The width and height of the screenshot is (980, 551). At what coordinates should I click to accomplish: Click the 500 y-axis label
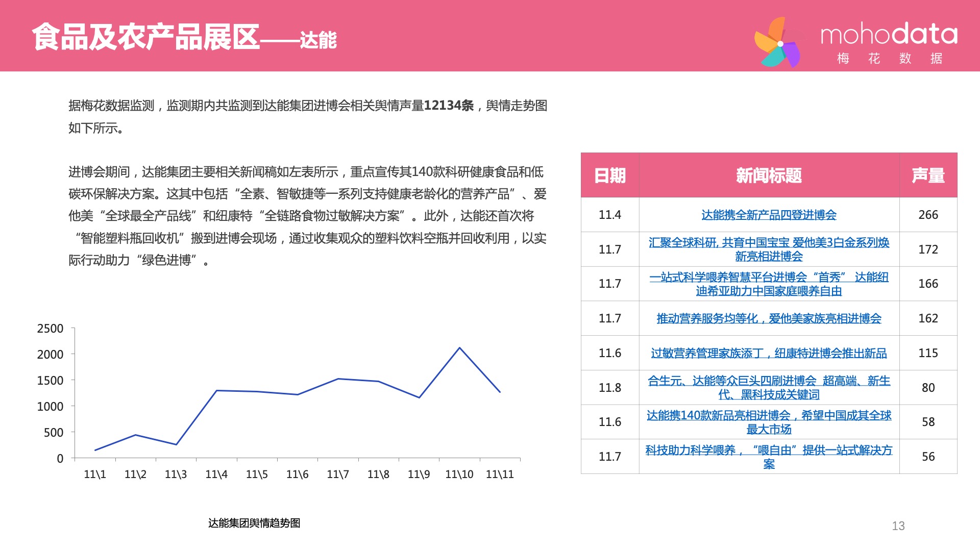point(54,433)
